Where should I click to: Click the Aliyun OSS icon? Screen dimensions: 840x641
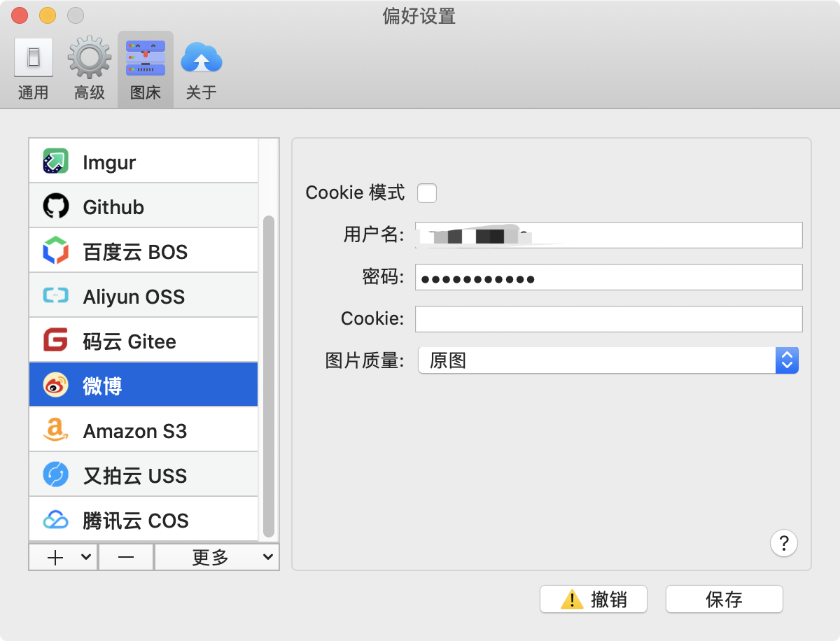click(x=56, y=296)
